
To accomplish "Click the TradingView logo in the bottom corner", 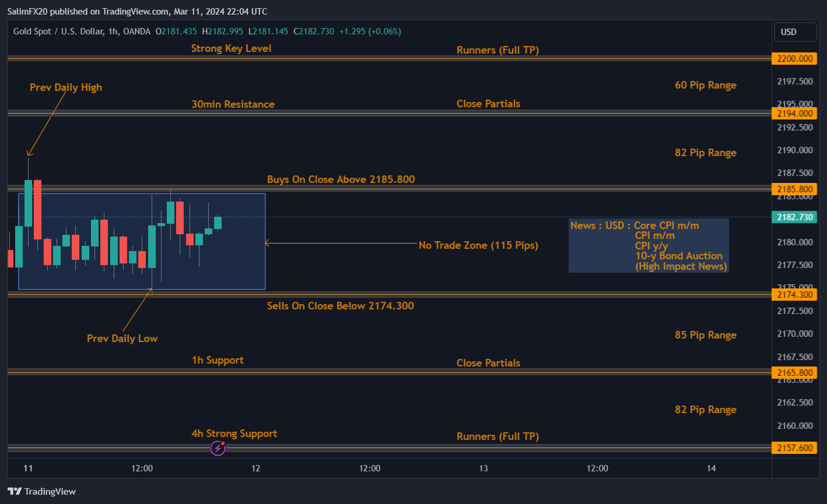I will 41,491.
